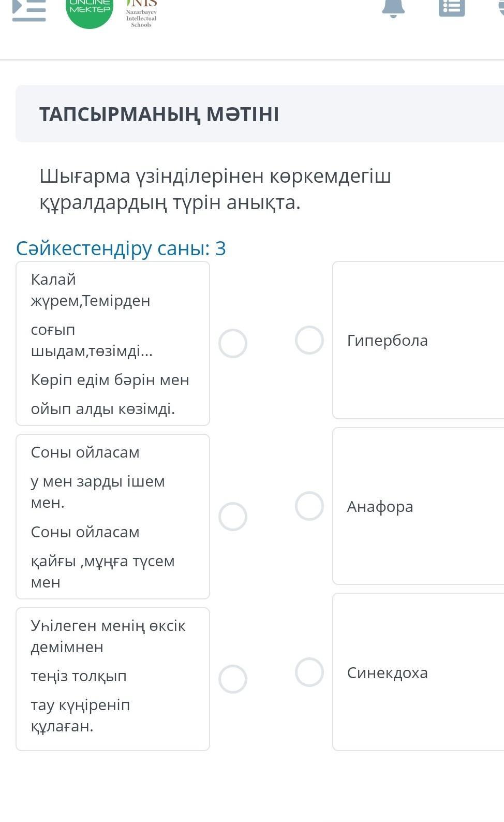The width and height of the screenshot is (504, 822).
Task: Click the 'Сәйкестендіру саны: 3' label
Action: click(x=121, y=248)
